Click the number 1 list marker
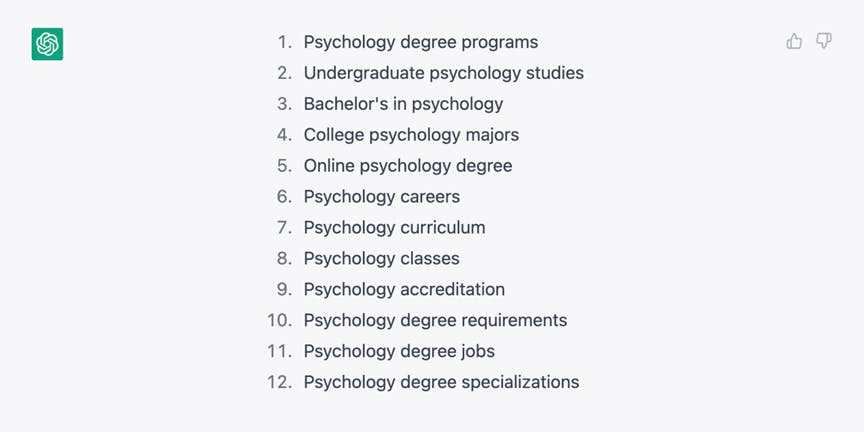Image resolution: width=864 pixels, height=432 pixels. pos(285,42)
